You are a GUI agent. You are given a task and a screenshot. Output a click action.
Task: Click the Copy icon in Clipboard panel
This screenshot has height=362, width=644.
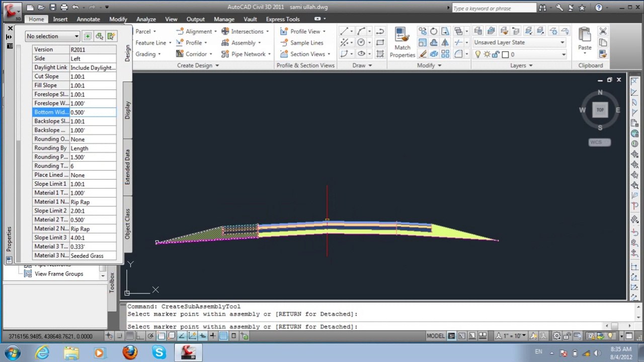tap(603, 43)
